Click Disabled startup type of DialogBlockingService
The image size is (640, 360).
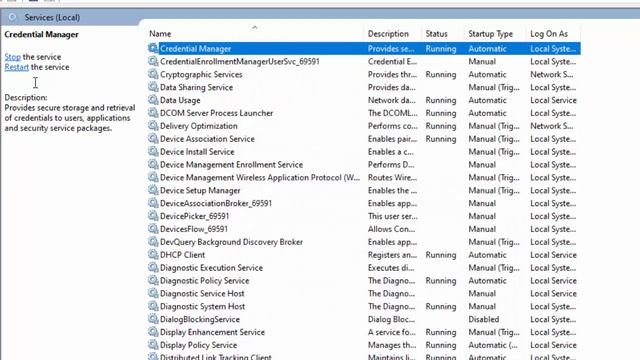(484, 319)
